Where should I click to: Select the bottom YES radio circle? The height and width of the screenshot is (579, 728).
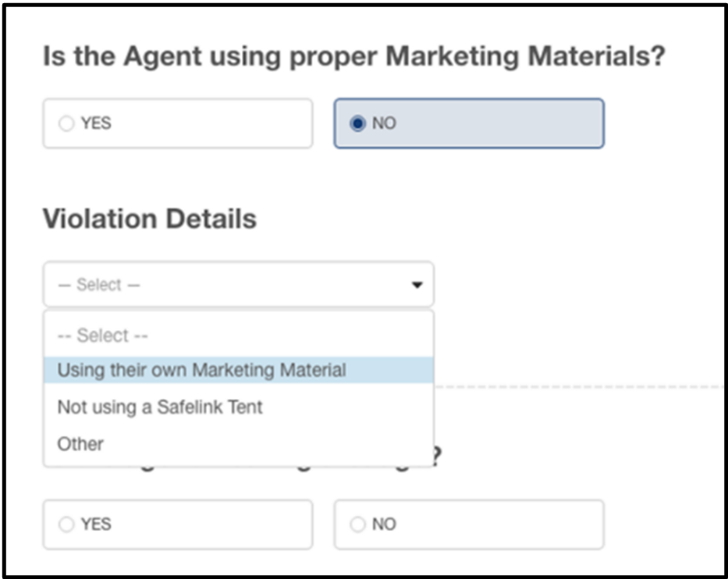pyautogui.click(x=66, y=524)
